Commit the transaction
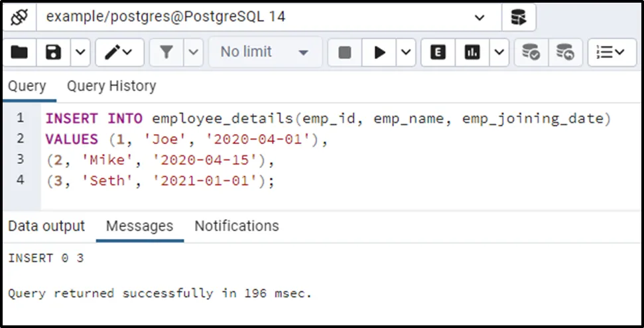This screenshot has width=644, height=328. (531, 52)
